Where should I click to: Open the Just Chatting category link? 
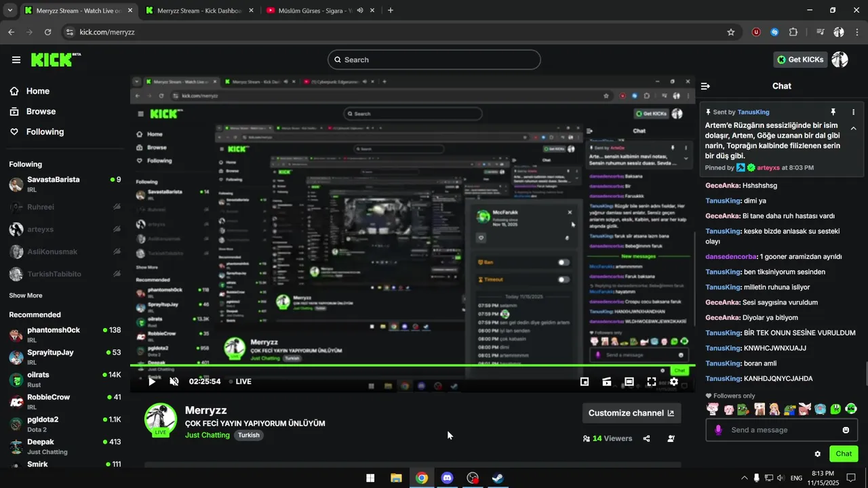208,435
